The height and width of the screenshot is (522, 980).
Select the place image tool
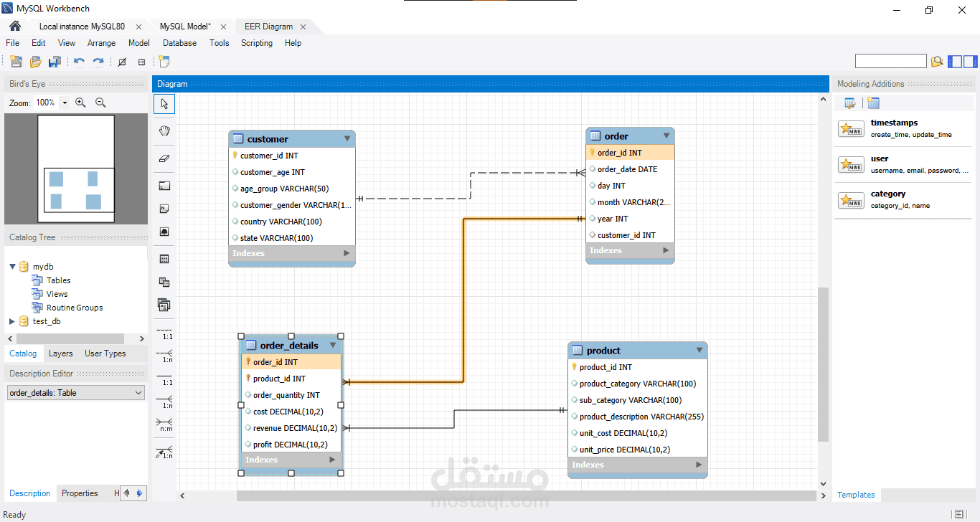tap(164, 233)
